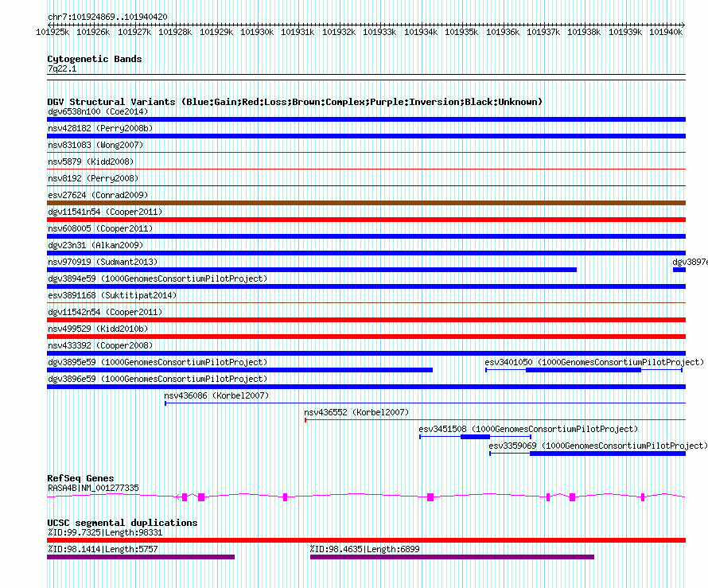
Task: Click the esv3451508 variant label
Action: click(x=528, y=429)
